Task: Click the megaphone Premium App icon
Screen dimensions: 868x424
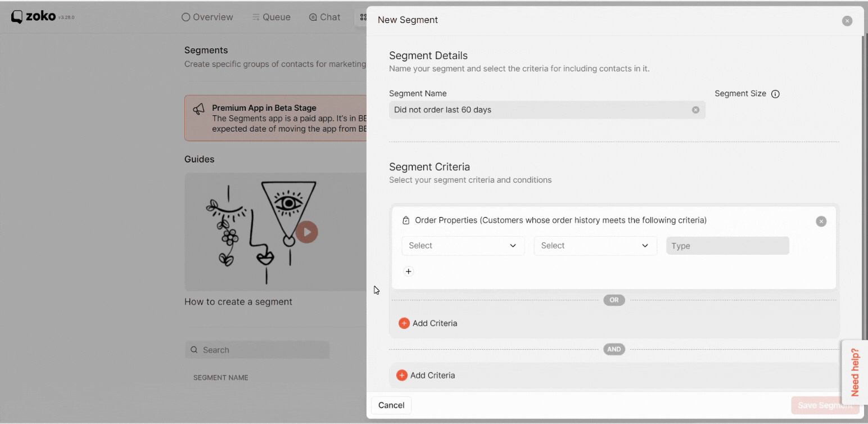Action: coord(199,109)
